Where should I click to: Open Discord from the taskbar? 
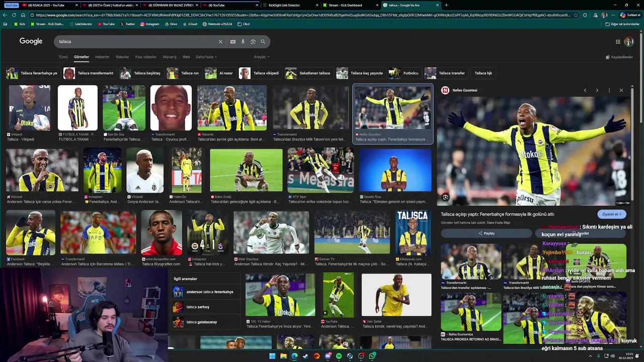[x=328, y=356]
